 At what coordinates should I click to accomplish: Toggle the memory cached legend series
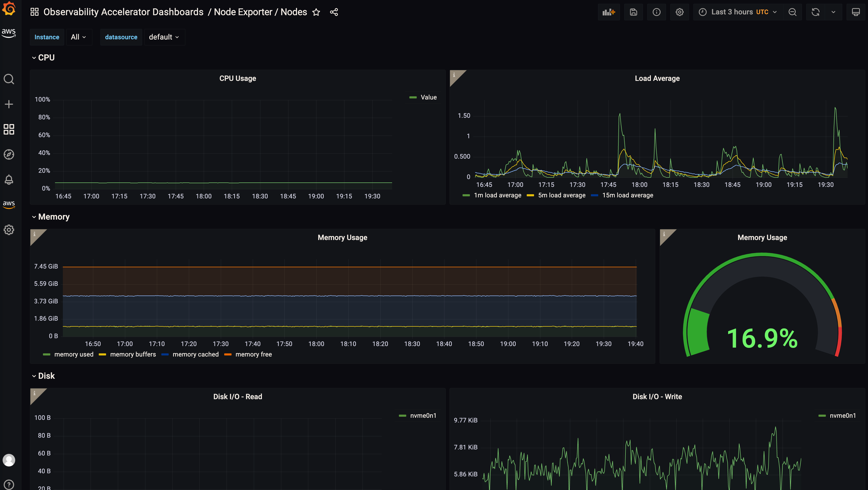195,354
